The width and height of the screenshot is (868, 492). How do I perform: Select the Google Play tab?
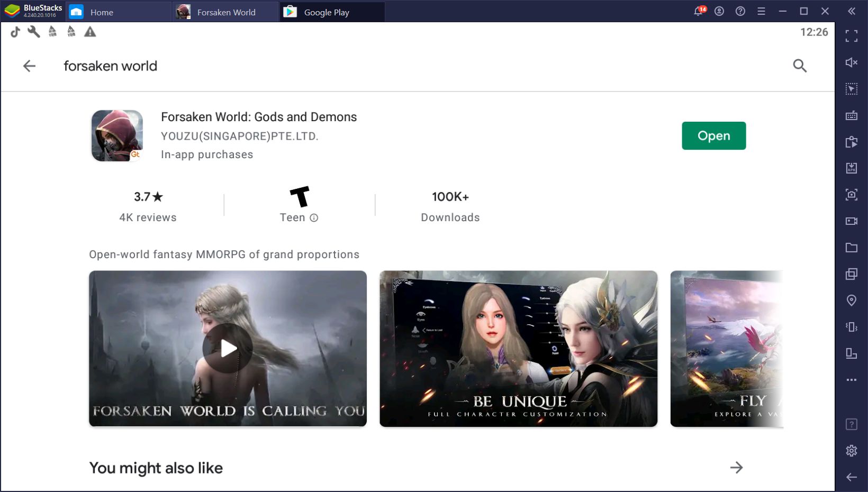(332, 12)
